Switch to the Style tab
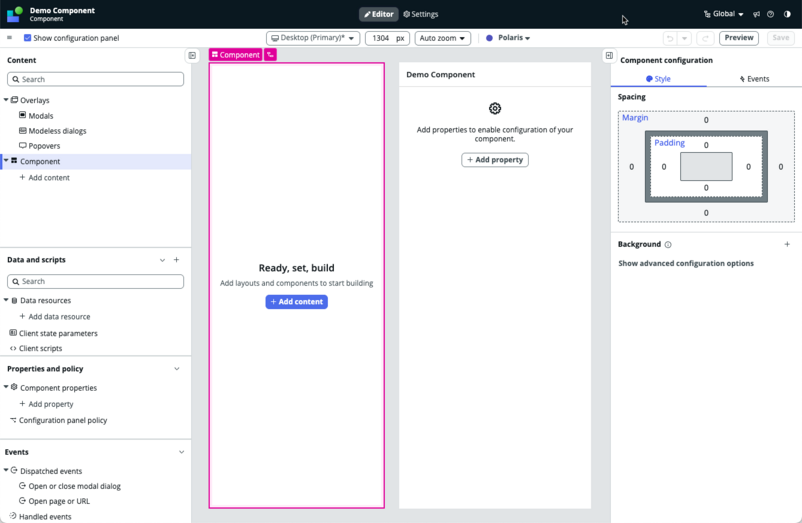802x523 pixels. tap(658, 79)
